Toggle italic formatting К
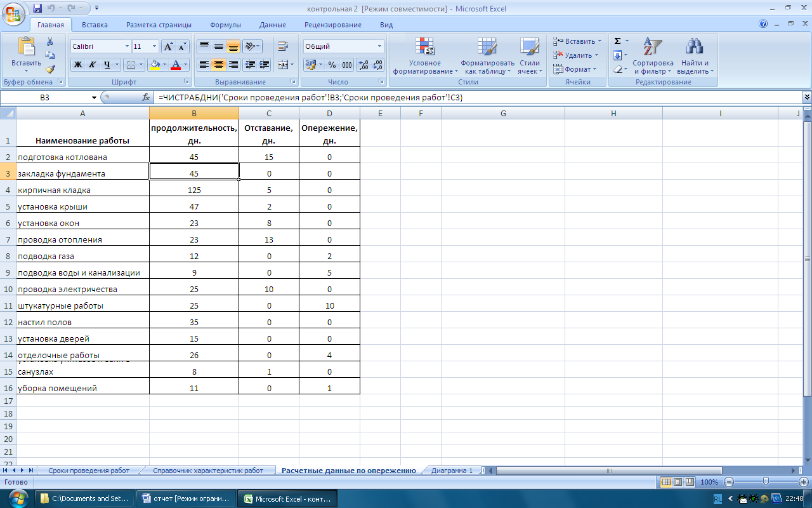The width and height of the screenshot is (812, 508). [93, 65]
